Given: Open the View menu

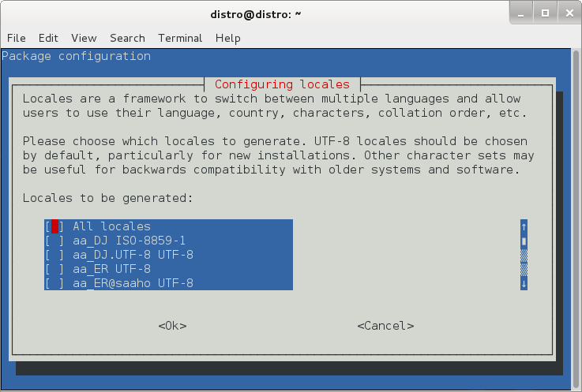Looking at the screenshot, I should (84, 38).
